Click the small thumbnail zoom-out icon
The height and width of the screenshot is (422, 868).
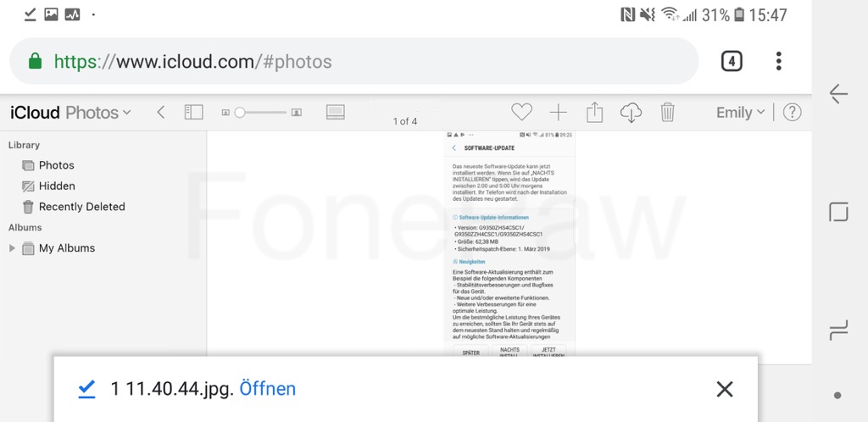tap(225, 113)
